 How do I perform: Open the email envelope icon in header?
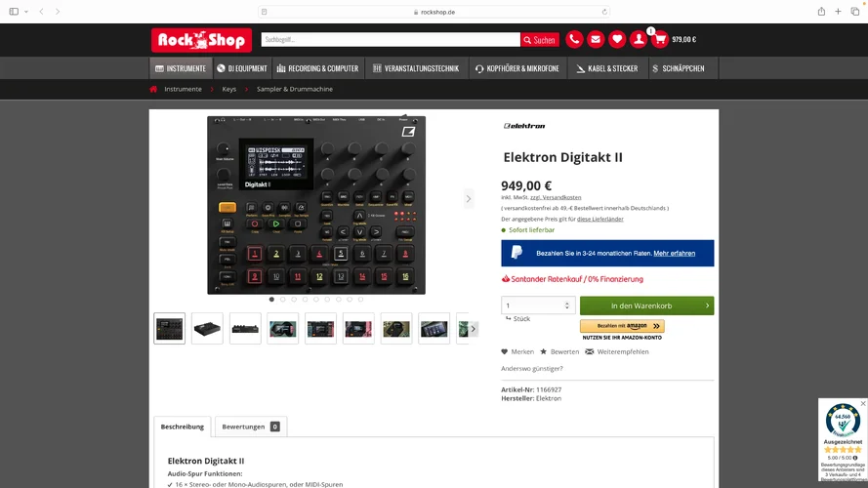pyautogui.click(x=596, y=40)
